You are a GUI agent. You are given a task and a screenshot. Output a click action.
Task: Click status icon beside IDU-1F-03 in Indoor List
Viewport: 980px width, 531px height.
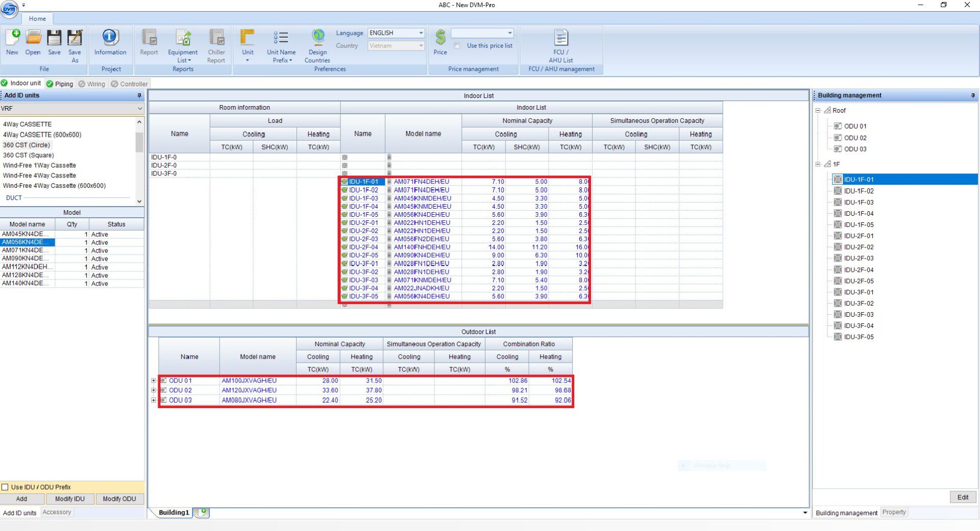point(345,198)
